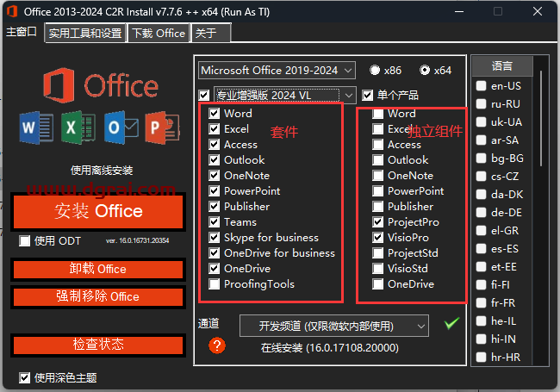Check the ProjectStd checkbox
This screenshot has height=392, width=560.
377,253
